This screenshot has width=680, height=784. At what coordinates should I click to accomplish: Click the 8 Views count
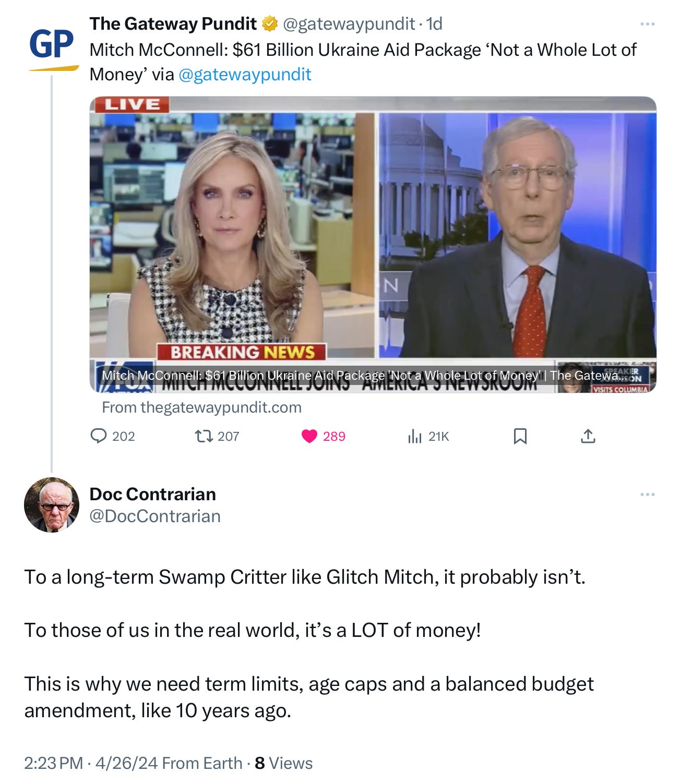click(x=283, y=763)
